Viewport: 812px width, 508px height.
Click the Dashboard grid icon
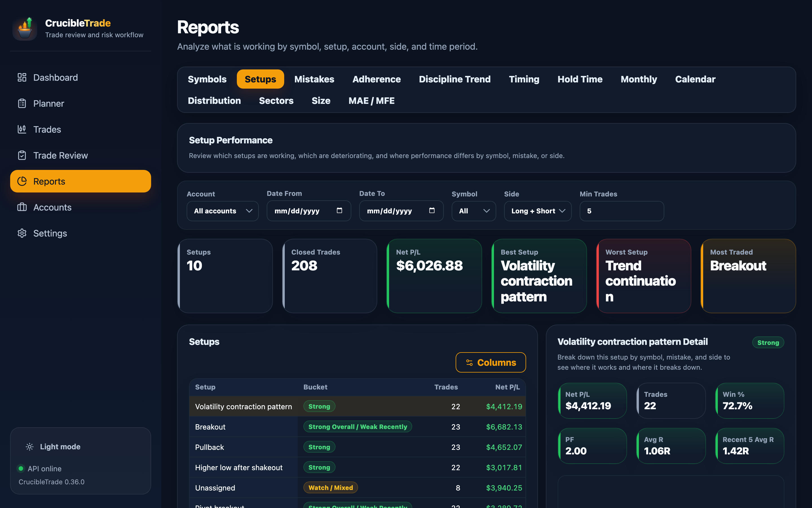point(22,78)
